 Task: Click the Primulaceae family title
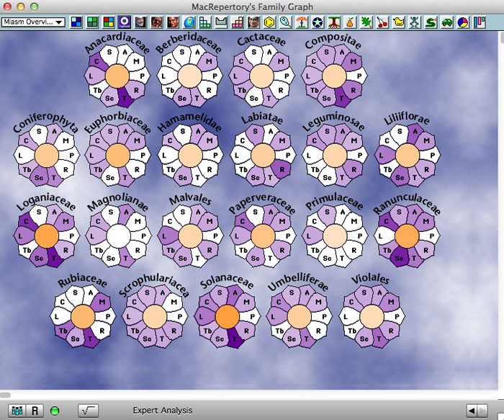click(334, 201)
